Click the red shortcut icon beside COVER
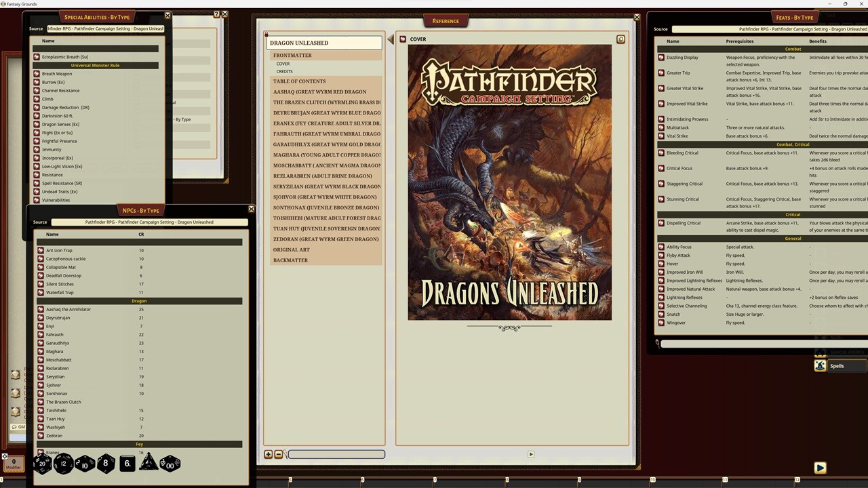 [x=403, y=39]
